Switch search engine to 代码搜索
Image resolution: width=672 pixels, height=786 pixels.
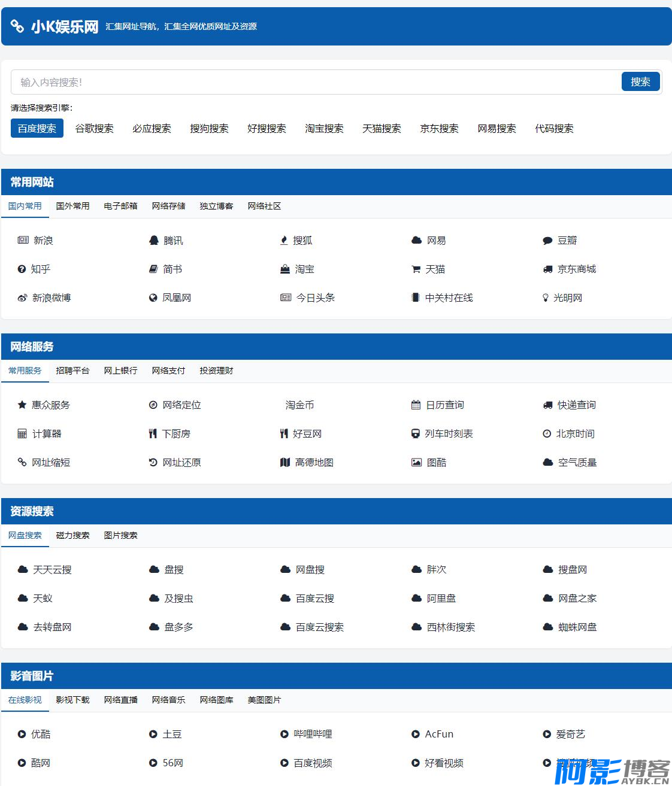coord(554,129)
